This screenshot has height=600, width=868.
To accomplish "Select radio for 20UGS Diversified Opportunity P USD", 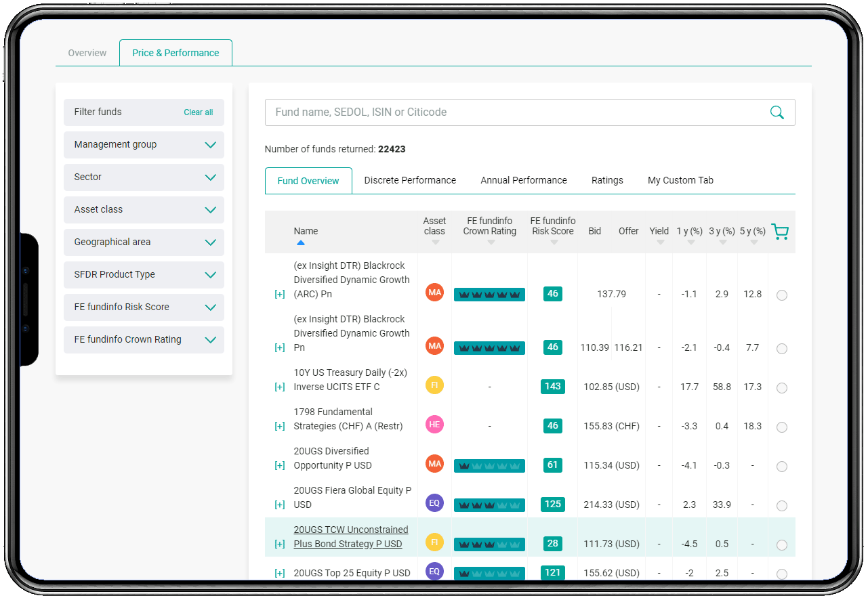I will [x=782, y=467].
